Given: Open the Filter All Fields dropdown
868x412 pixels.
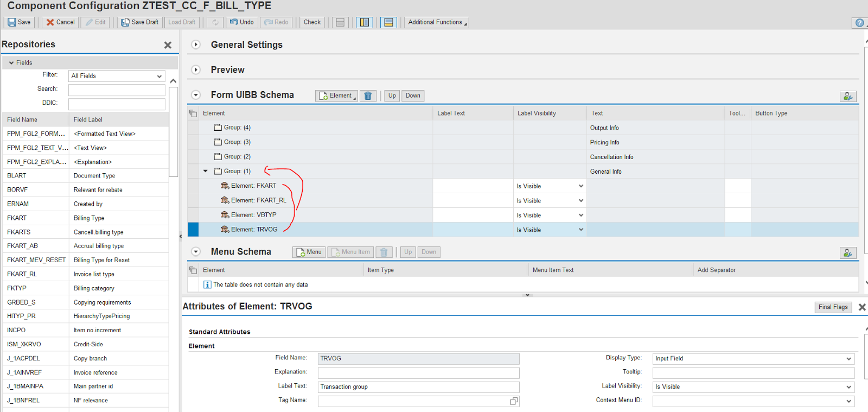Looking at the screenshot, I should [x=117, y=76].
